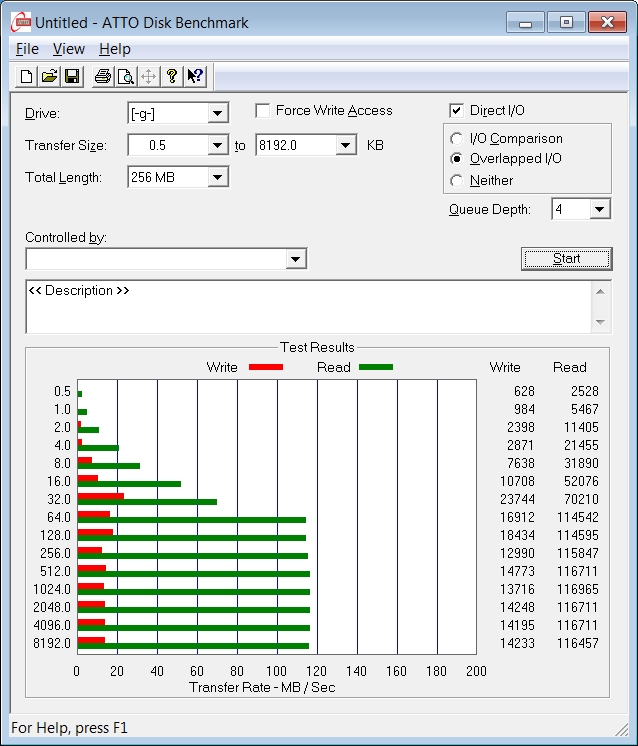638x746 pixels.
Task: Expand the 8192.0 maximum transfer size dropdown
Action: tap(345, 145)
